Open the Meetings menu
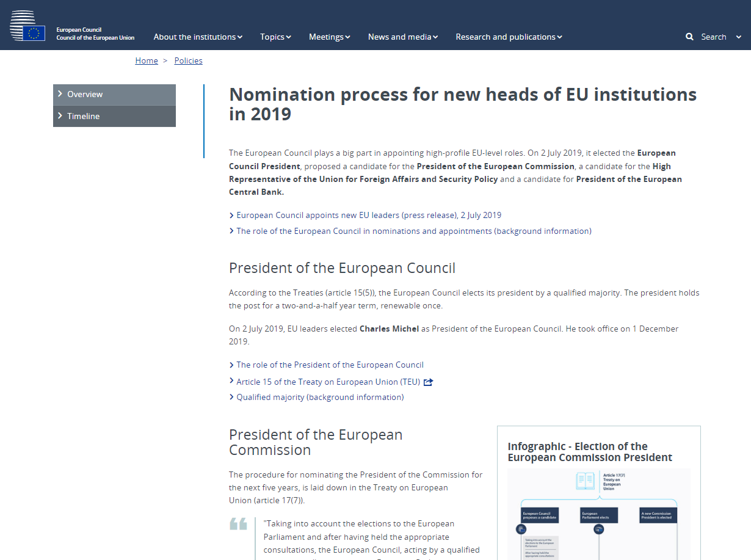751x560 pixels. click(x=329, y=37)
